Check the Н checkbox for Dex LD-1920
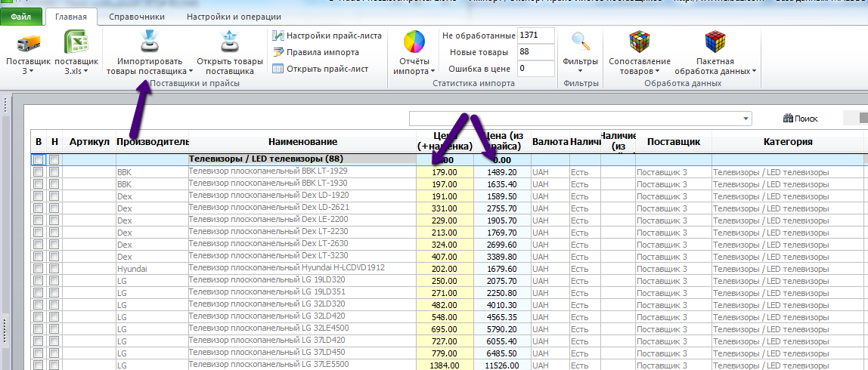This screenshot has height=370, width=868. (x=54, y=196)
